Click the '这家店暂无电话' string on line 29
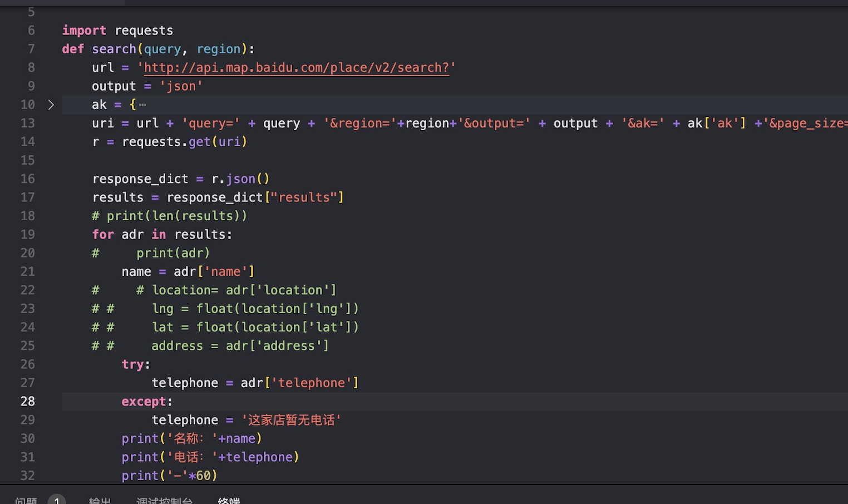Viewport: 848px width, 504px height. (x=292, y=420)
